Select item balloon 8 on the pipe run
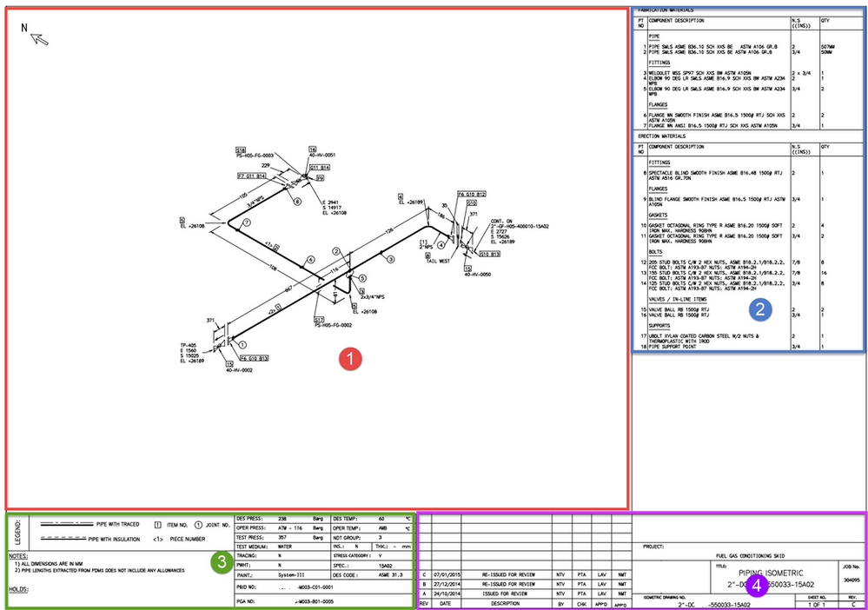The height and width of the screenshot is (610, 868). coord(297,200)
